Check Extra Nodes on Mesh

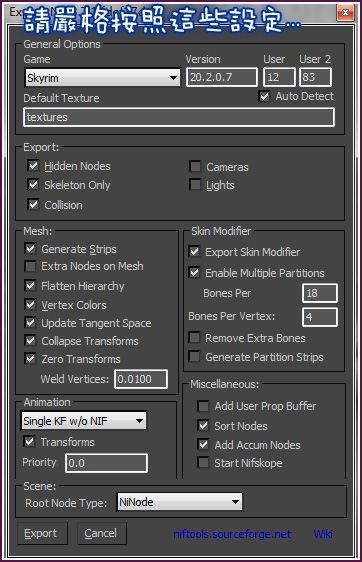30,266
